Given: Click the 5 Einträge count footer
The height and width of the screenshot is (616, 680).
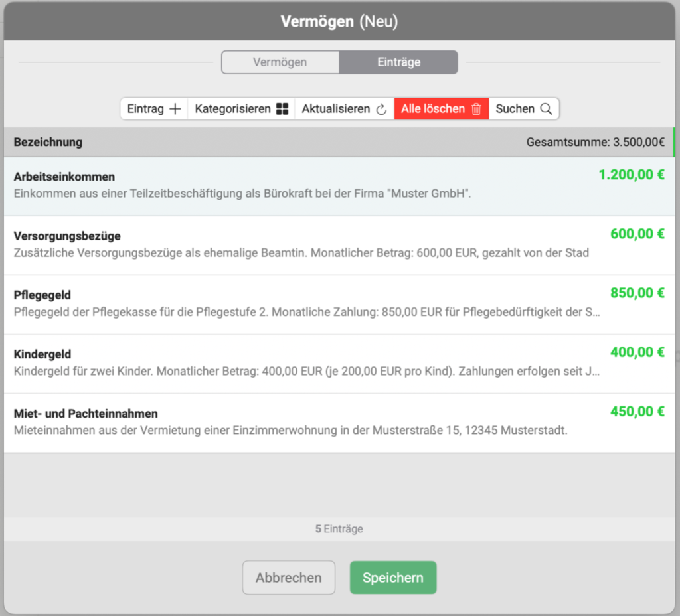Looking at the screenshot, I should point(339,529).
